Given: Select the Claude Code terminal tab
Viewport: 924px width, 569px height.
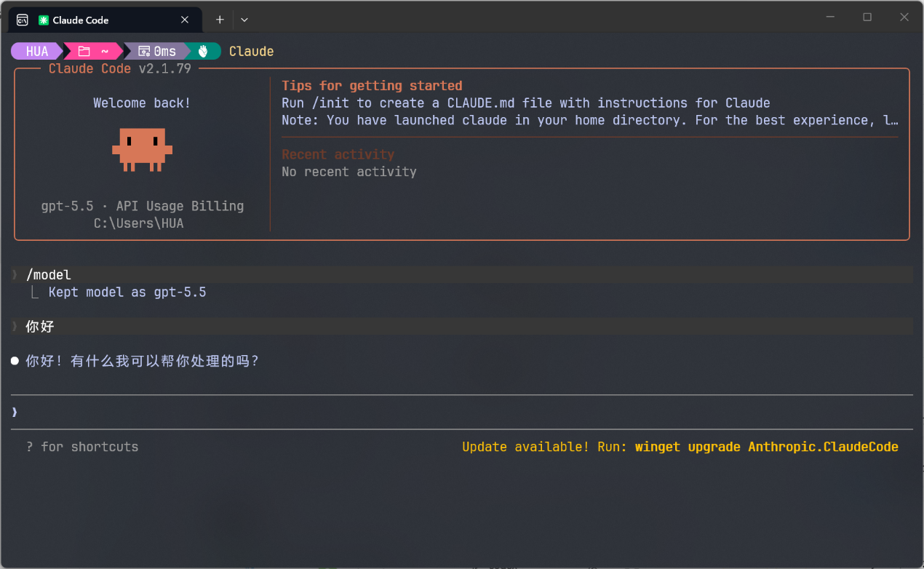Looking at the screenshot, I should pyautogui.click(x=103, y=20).
